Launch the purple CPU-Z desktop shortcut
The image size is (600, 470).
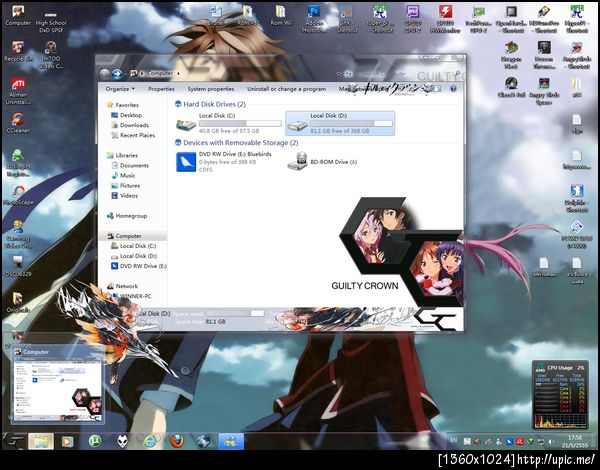[412, 18]
